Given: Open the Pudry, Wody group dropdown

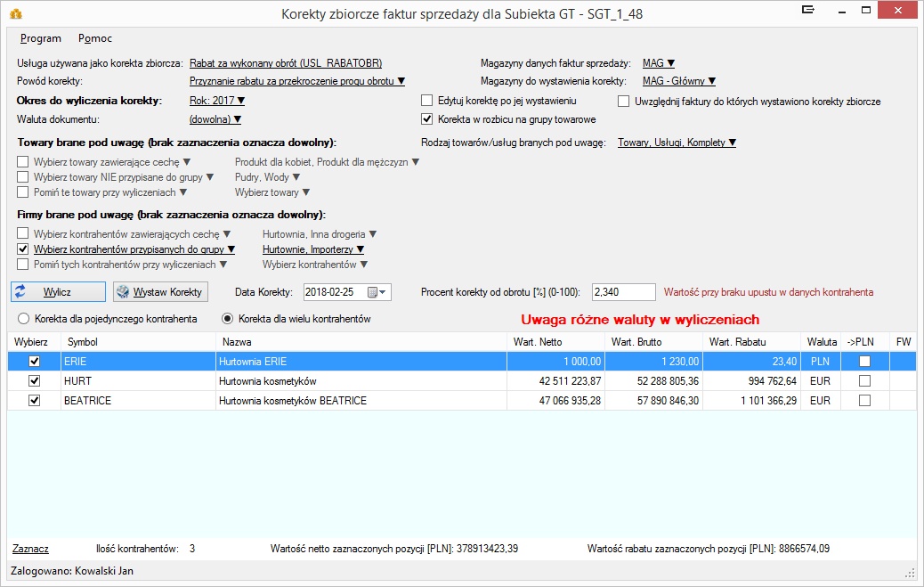Looking at the screenshot, I should click(267, 177).
